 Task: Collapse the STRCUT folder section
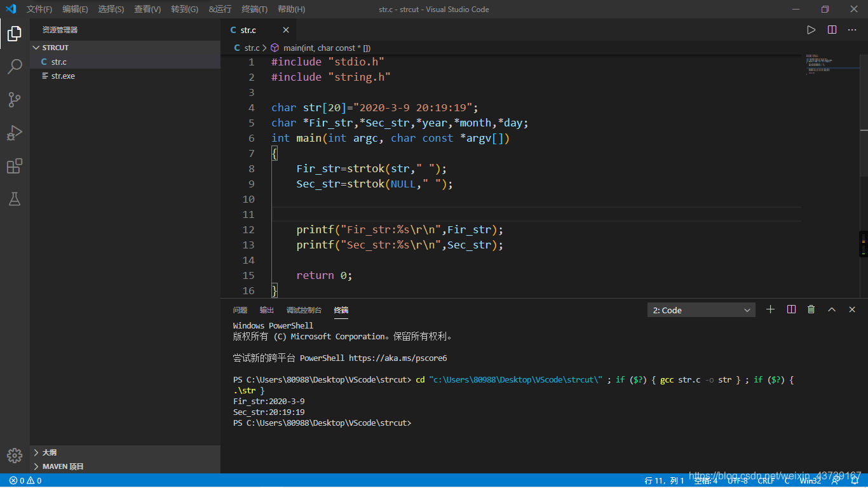click(x=125, y=48)
